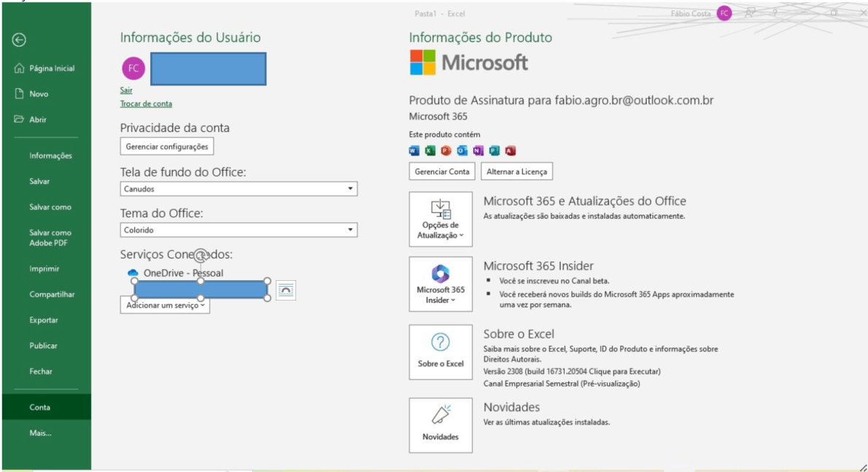The image size is (868, 472).
Task: Click the fabio.agro.br@outlook.com.br subscription text
Action: point(634,100)
